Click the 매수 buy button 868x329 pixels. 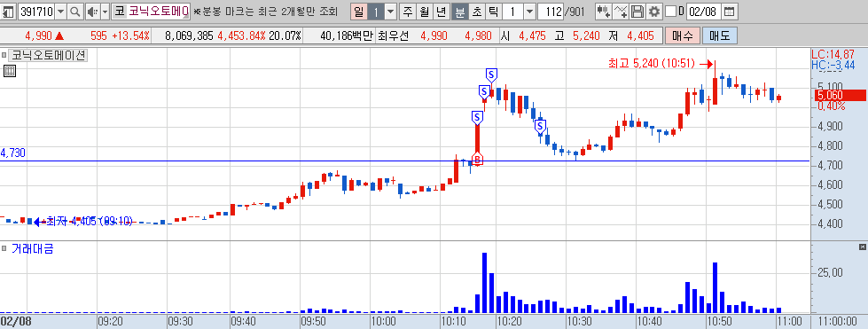click(683, 36)
